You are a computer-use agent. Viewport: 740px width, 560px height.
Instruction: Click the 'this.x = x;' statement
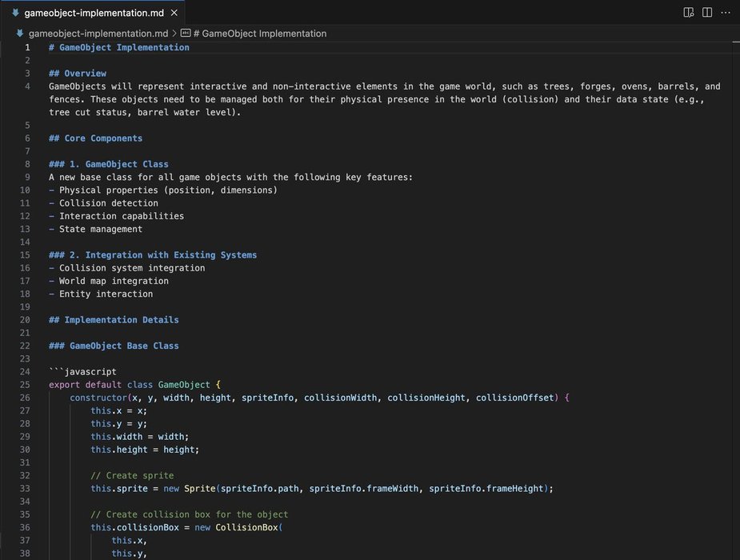(119, 410)
